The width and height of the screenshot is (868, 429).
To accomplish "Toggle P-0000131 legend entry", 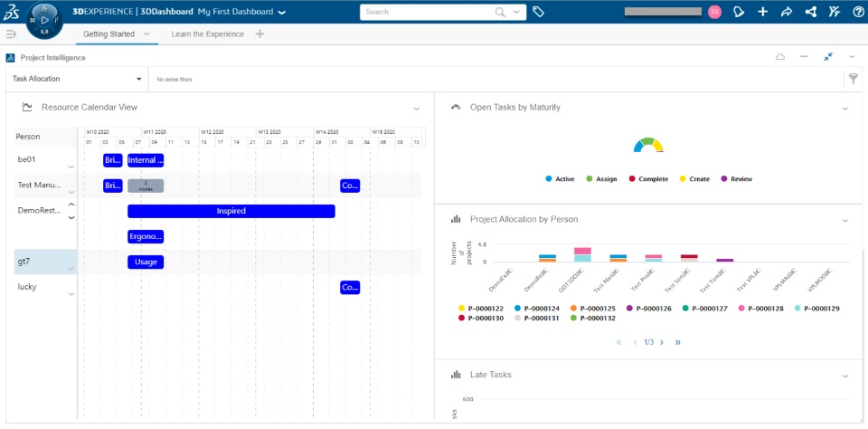I will 537,319.
